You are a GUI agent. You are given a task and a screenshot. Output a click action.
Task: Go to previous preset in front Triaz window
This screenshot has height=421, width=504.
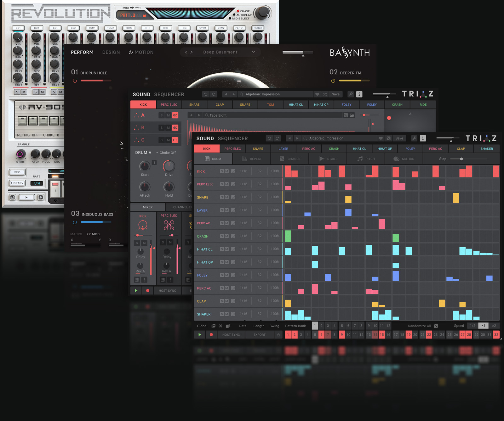click(289, 138)
